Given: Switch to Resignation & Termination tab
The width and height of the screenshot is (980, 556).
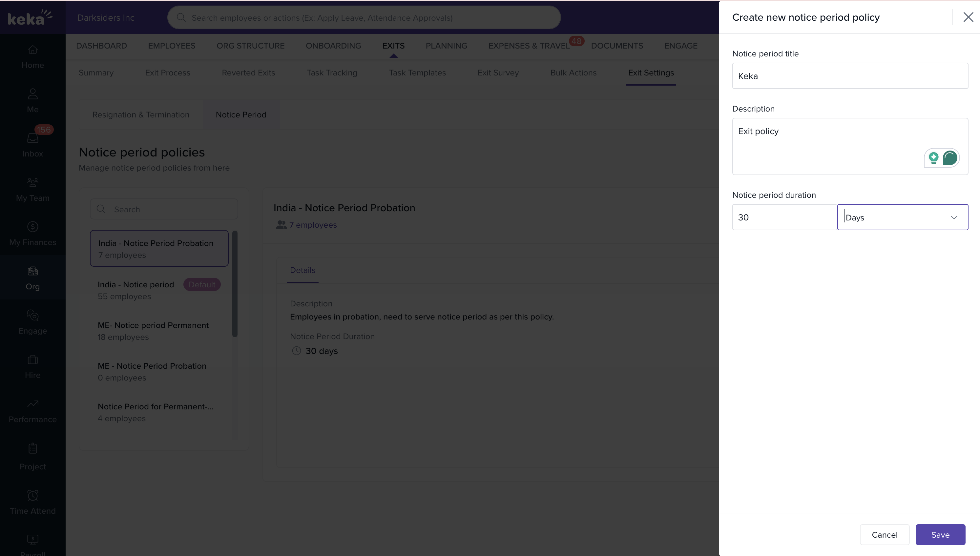Looking at the screenshot, I should tap(140, 114).
